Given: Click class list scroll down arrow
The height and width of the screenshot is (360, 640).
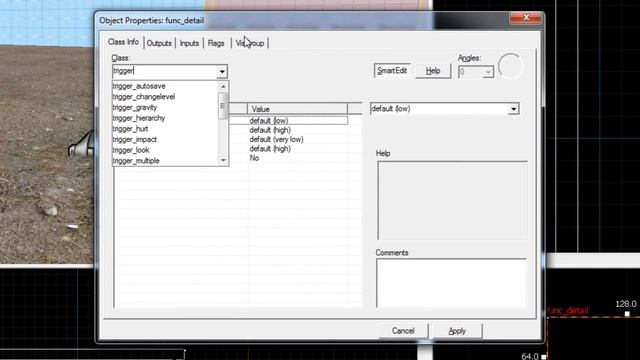Looking at the screenshot, I should coord(223,160).
